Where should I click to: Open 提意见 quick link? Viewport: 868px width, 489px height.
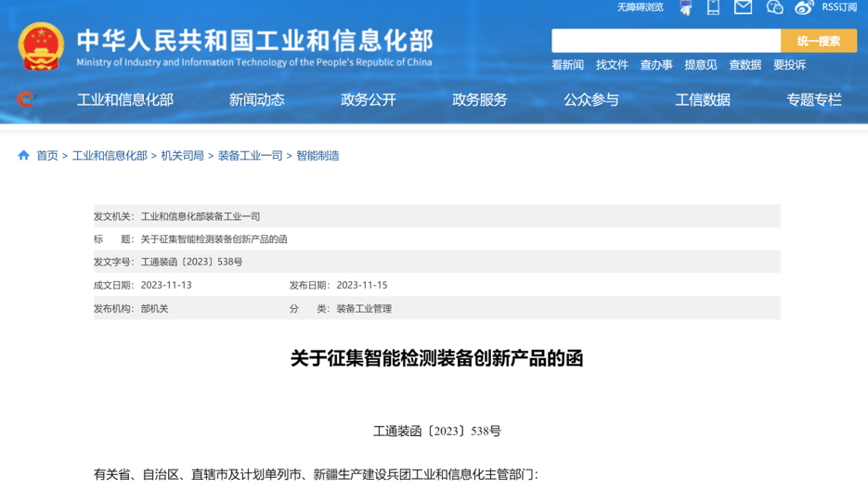coord(700,65)
